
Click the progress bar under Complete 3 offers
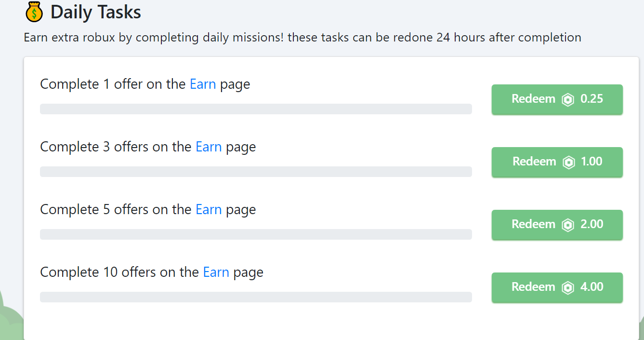point(256,172)
